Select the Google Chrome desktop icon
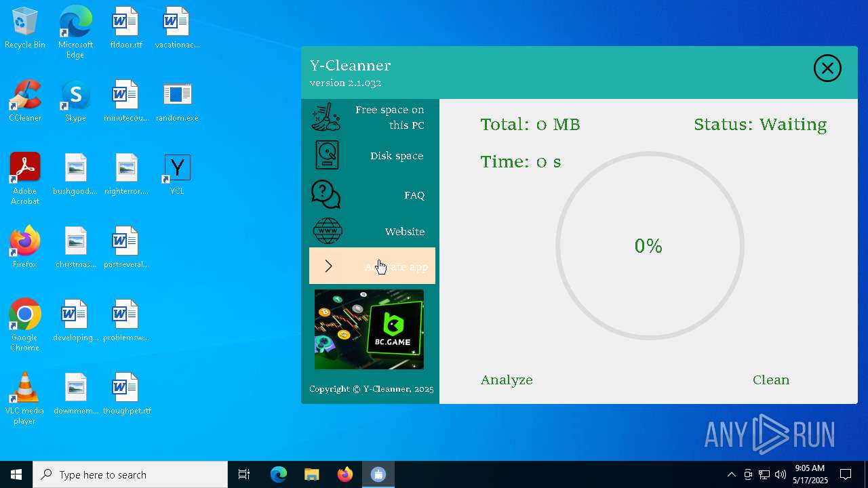The image size is (868, 488). tap(25, 325)
